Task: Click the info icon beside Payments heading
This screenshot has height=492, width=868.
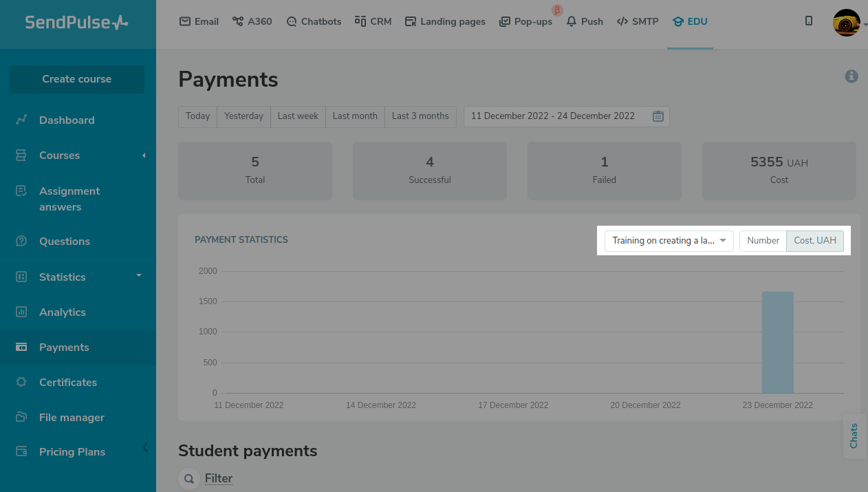Action: click(x=851, y=76)
